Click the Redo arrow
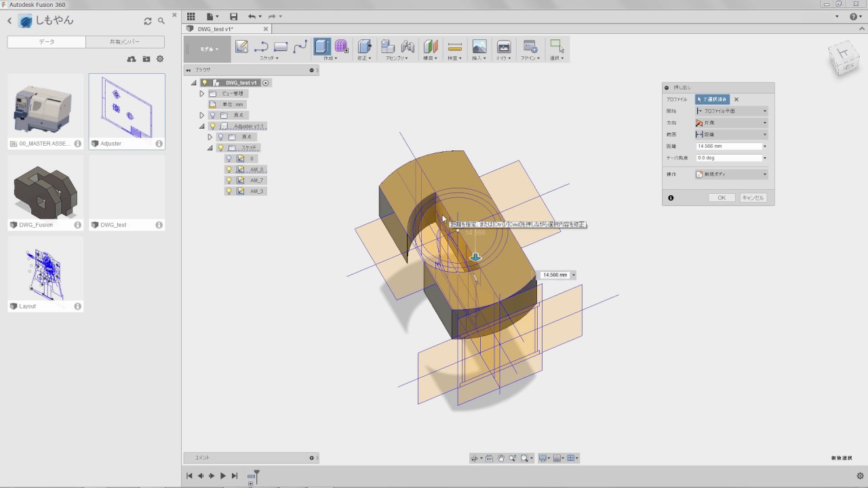This screenshot has height=488, width=868. pos(272,16)
